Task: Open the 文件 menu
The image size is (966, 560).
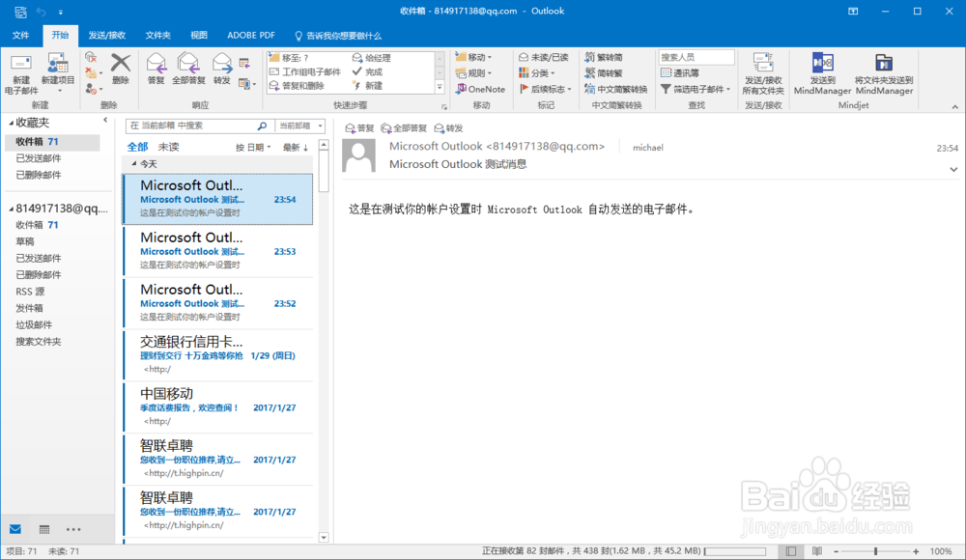Action: [20, 35]
